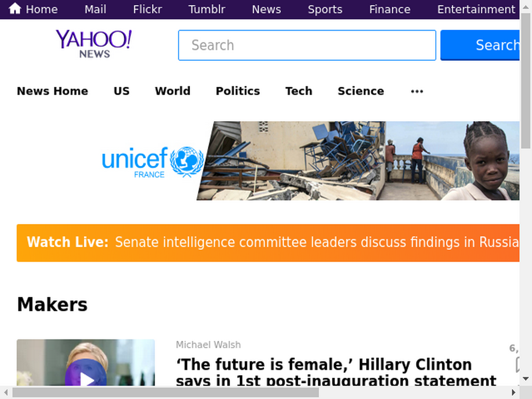Open the Tumblr link
Image resolution: width=532 pixels, height=399 pixels.
tap(207, 9)
